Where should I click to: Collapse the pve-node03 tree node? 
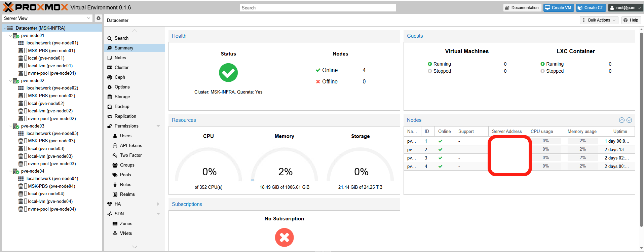pos(10,126)
